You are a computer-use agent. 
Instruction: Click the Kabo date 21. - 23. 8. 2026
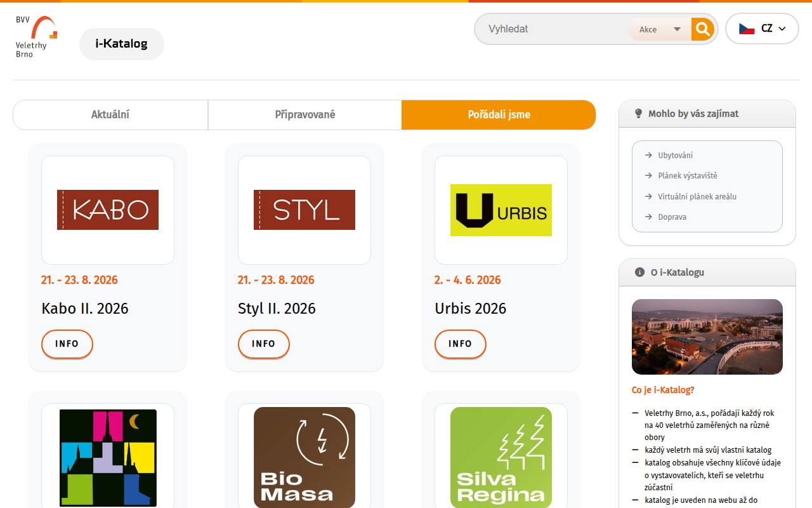coord(80,280)
